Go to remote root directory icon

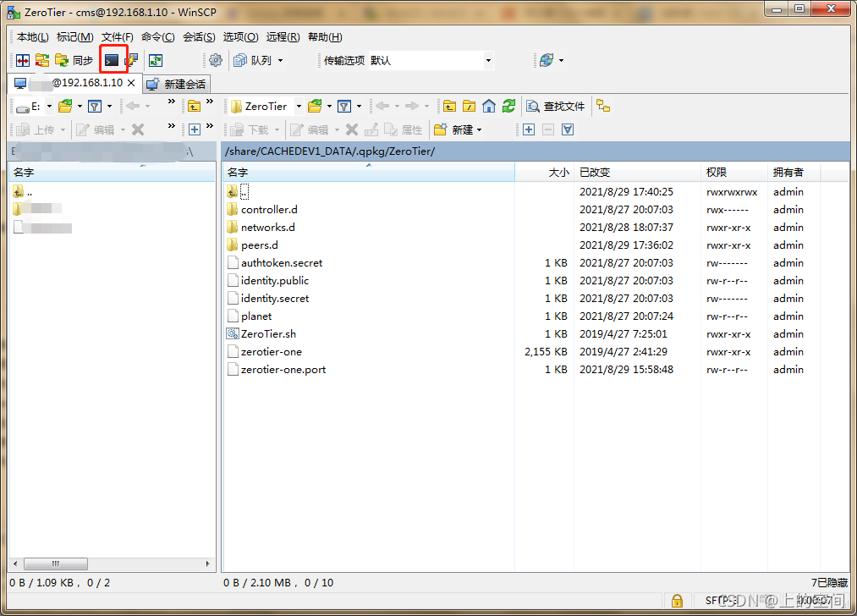[469, 106]
